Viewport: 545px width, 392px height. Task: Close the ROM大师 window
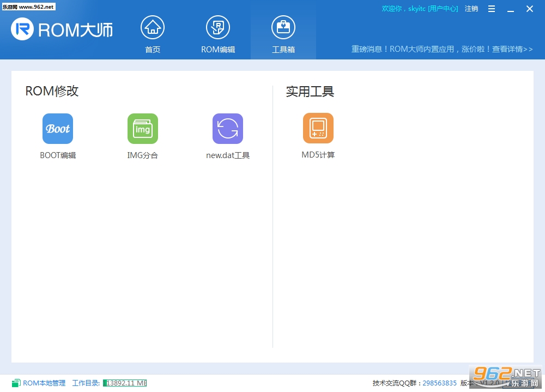(529, 9)
